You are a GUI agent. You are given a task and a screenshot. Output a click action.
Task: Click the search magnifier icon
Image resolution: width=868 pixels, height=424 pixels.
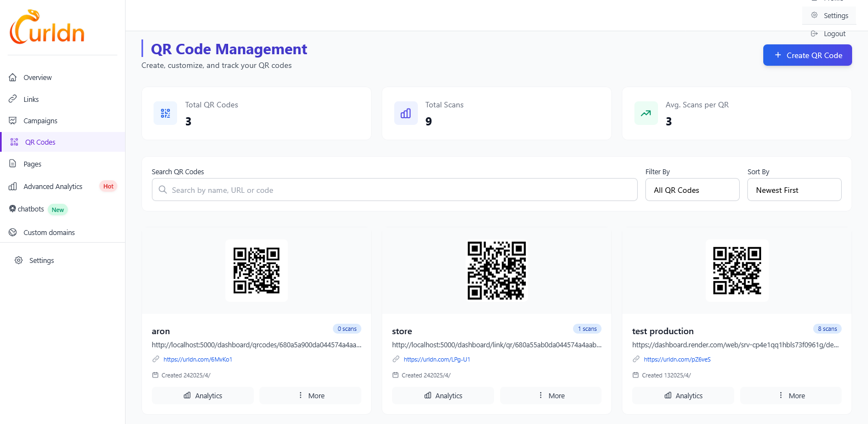click(x=163, y=190)
